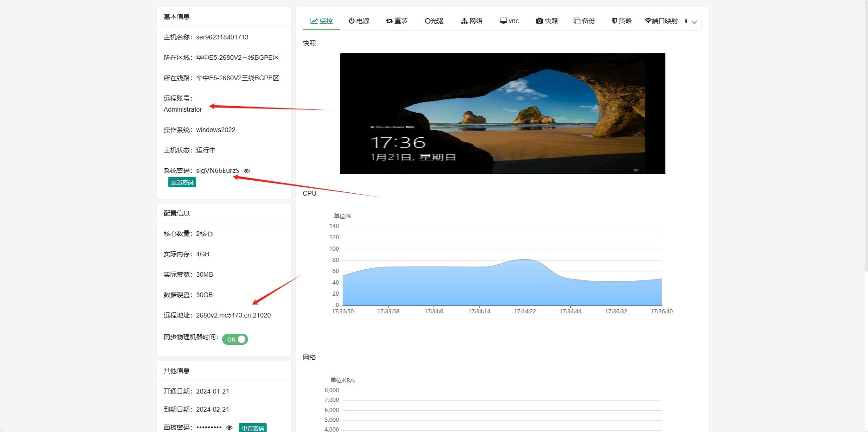868x432 pixels.
Task: Select the 光驱 disc drive icon
Action: tap(428, 21)
